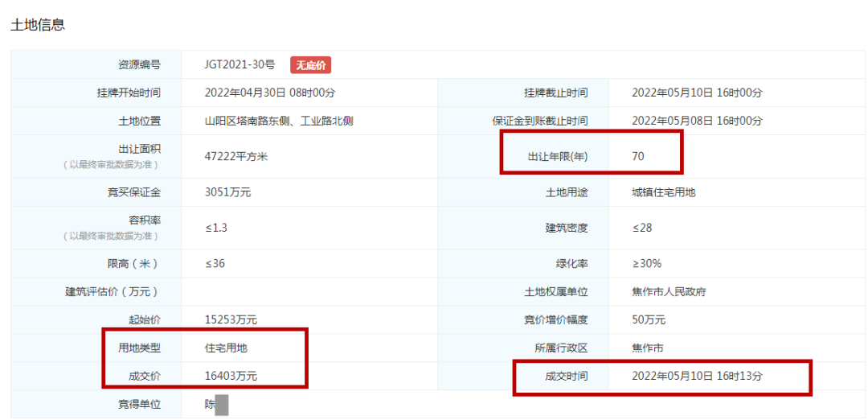This screenshot has width=868, height=420.
Task: Select listing deadline value 2022年05月10日 16时00分
Action: [697, 93]
